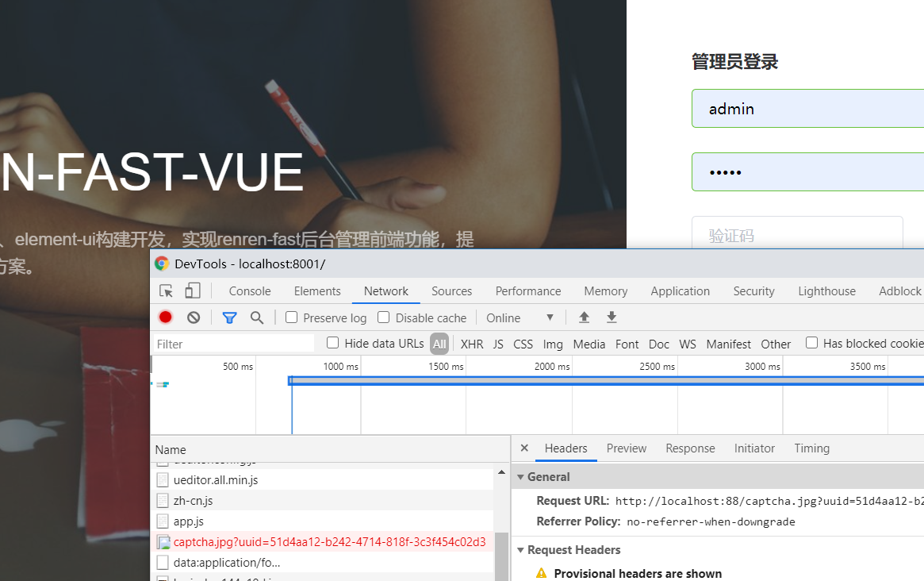
Task: Open the Lighthouse tab
Action: pos(826,291)
